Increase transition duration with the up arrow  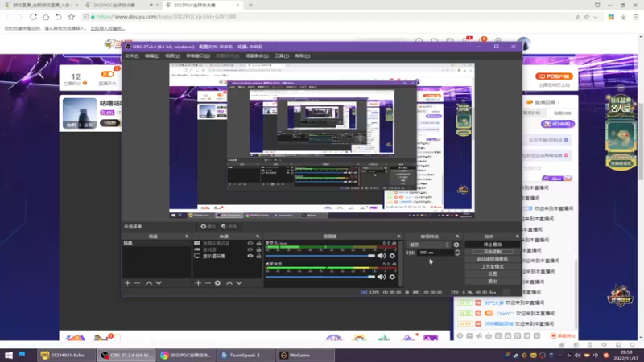457,251
